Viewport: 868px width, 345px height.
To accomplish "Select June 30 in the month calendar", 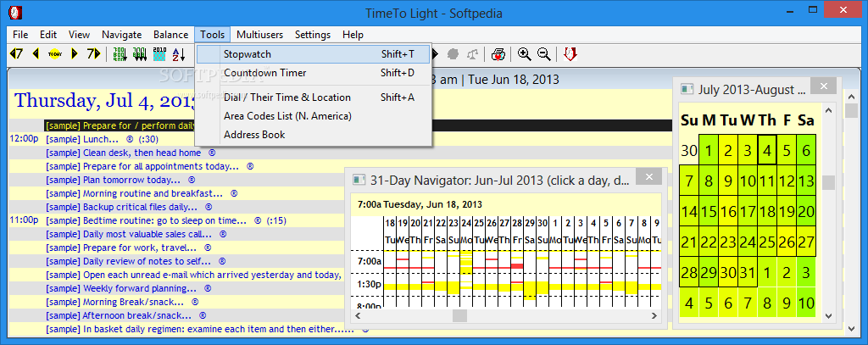I will click(x=689, y=149).
